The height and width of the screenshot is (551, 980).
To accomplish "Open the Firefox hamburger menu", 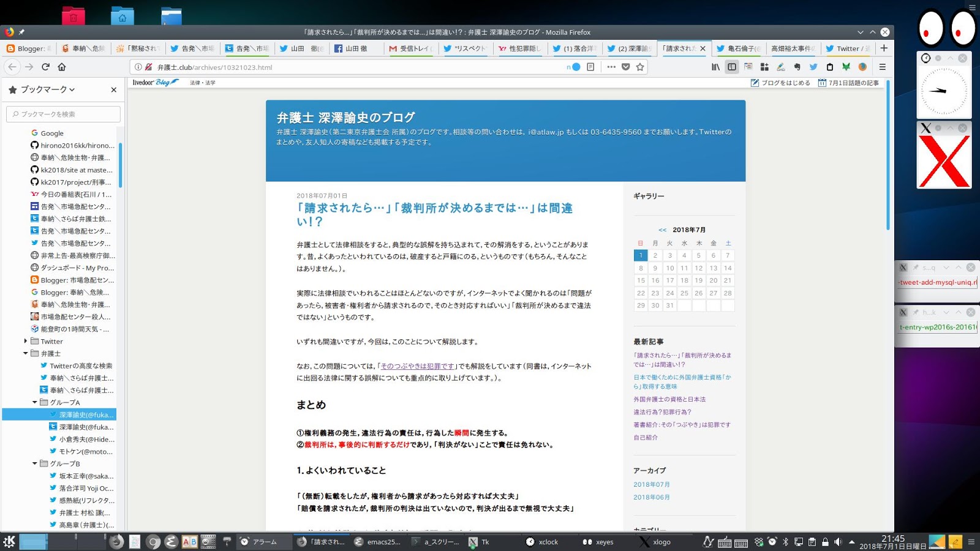I will click(883, 67).
